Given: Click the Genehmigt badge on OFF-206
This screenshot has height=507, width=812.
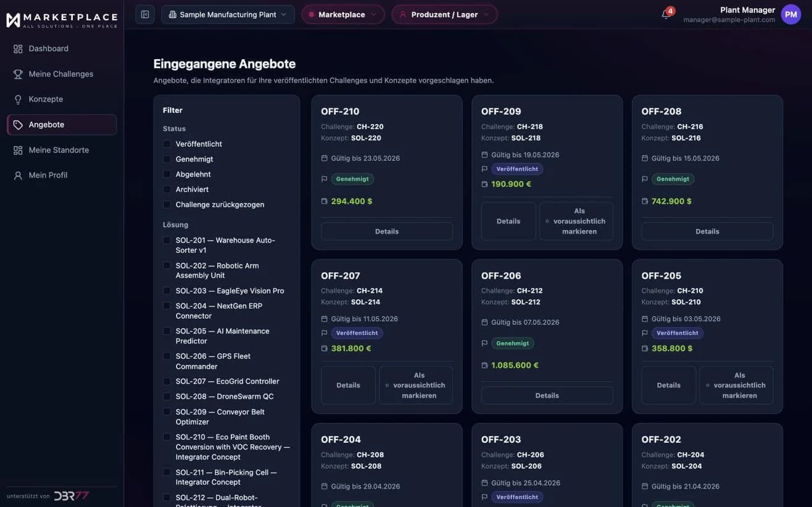Looking at the screenshot, I should [513, 343].
